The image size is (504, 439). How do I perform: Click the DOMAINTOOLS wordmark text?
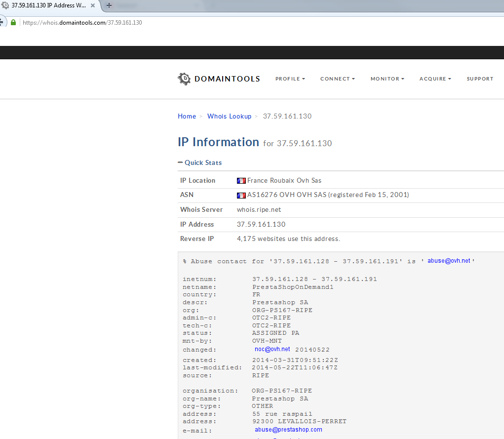coord(227,79)
